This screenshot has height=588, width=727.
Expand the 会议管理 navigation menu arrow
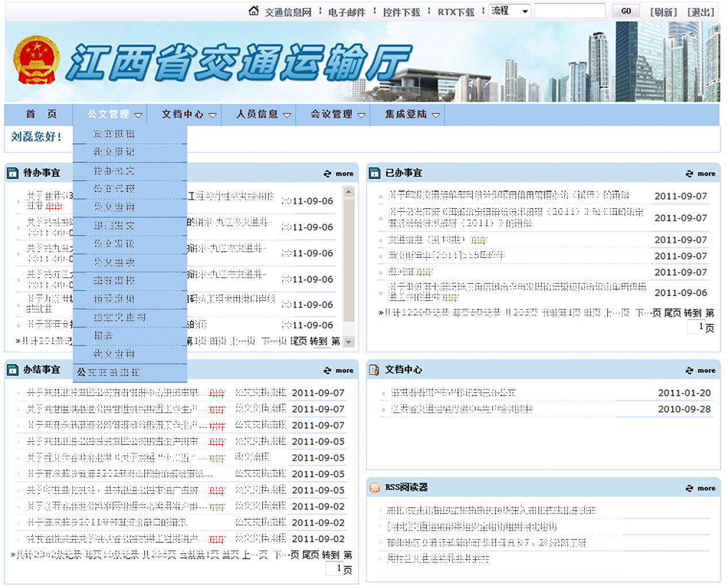361,115
